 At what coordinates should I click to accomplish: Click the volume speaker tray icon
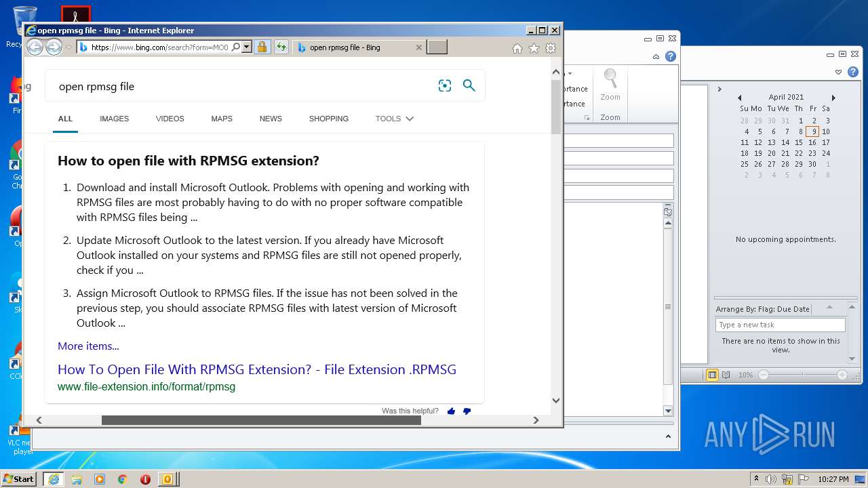tap(770, 479)
